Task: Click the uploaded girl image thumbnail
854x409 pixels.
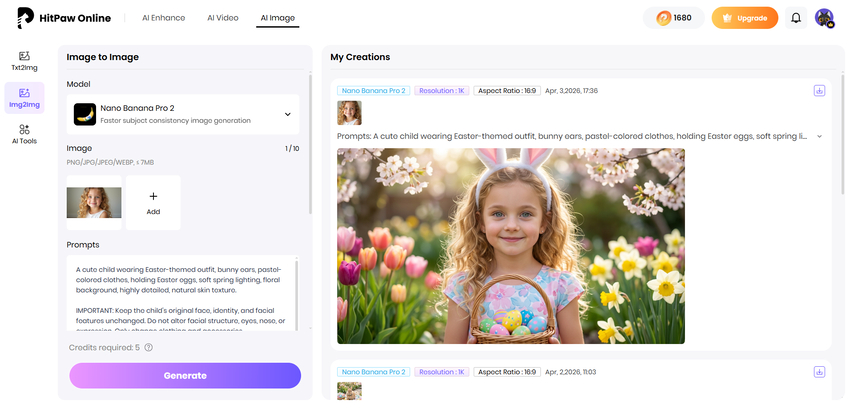Action: [x=94, y=203]
